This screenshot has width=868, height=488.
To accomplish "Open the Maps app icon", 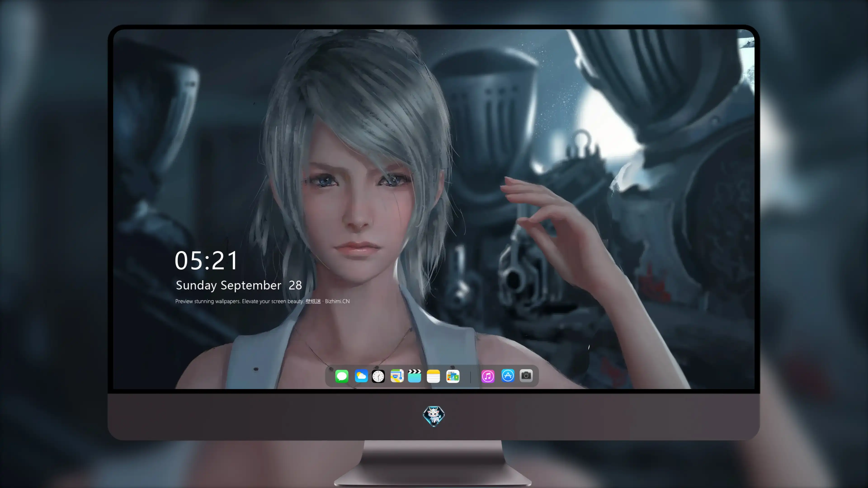I will 397,376.
